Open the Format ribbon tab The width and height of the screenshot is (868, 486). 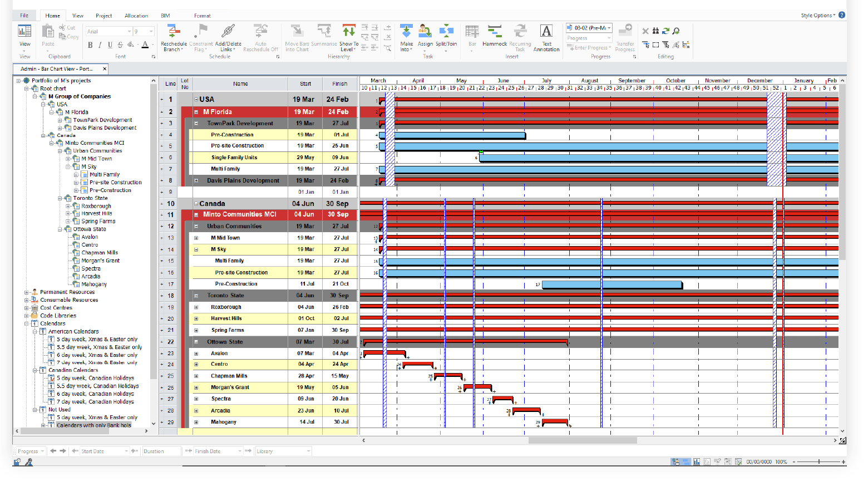[x=203, y=15]
